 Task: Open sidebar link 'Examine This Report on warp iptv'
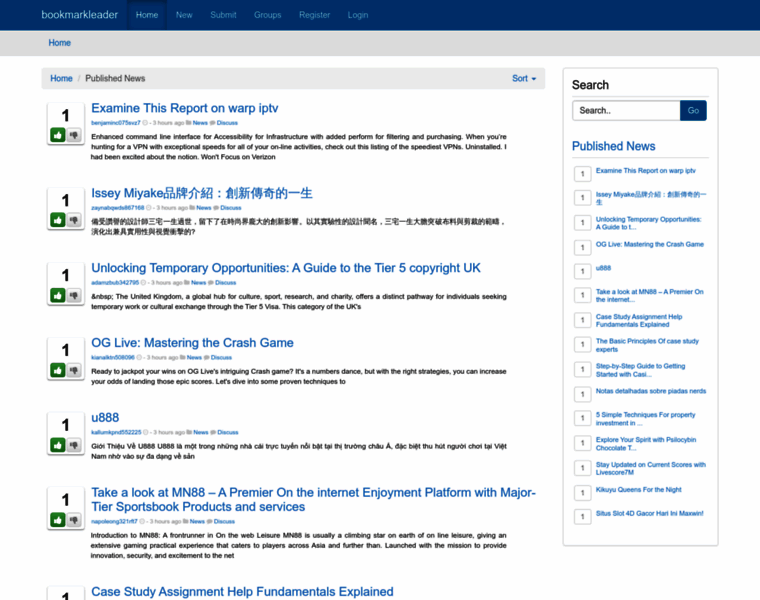click(646, 171)
